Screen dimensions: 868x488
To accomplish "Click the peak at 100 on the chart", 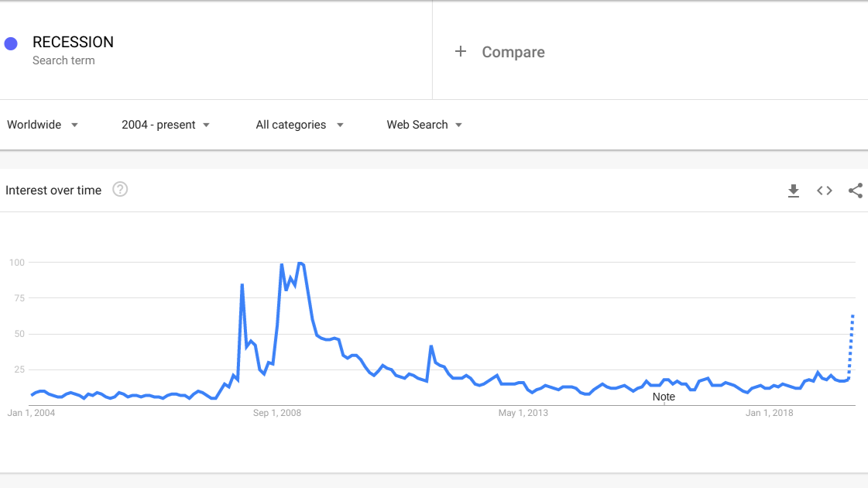I will click(x=300, y=263).
